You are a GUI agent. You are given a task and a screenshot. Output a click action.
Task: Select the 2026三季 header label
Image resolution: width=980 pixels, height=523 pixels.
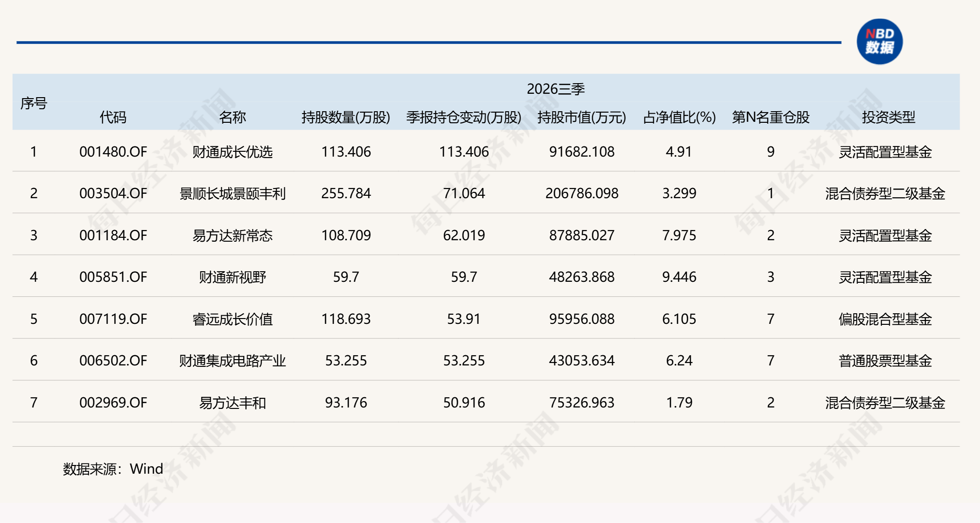[556, 89]
